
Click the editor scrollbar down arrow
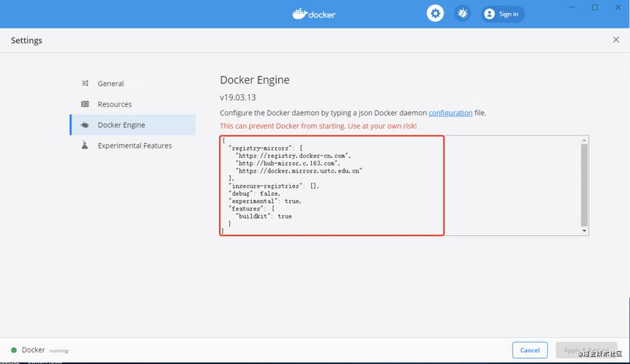point(584,231)
